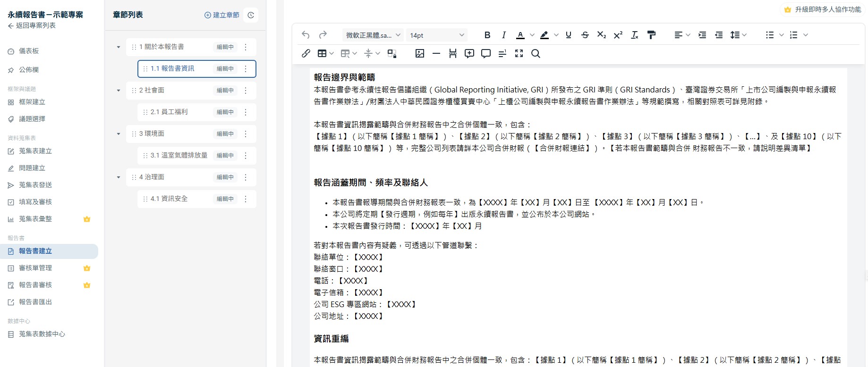The height and width of the screenshot is (367, 868).
Task: Open the font family dropdown
Action: click(x=373, y=35)
